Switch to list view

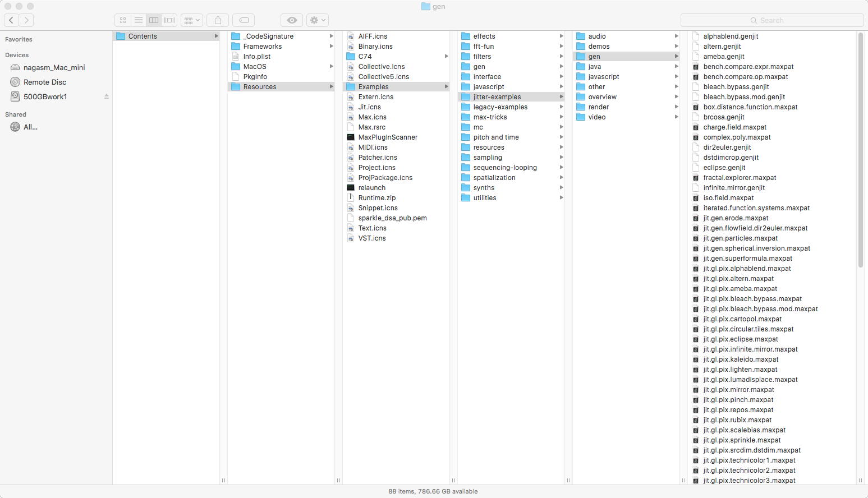[138, 20]
